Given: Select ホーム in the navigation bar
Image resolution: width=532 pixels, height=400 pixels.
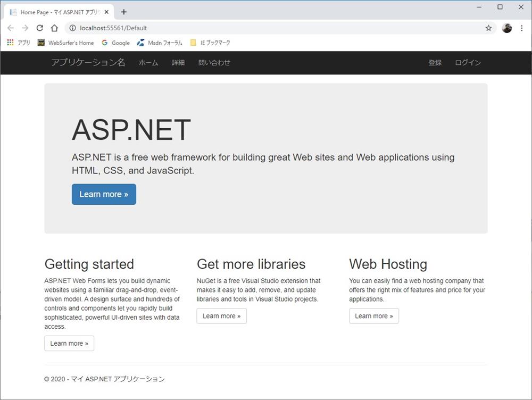Looking at the screenshot, I should click(148, 63).
